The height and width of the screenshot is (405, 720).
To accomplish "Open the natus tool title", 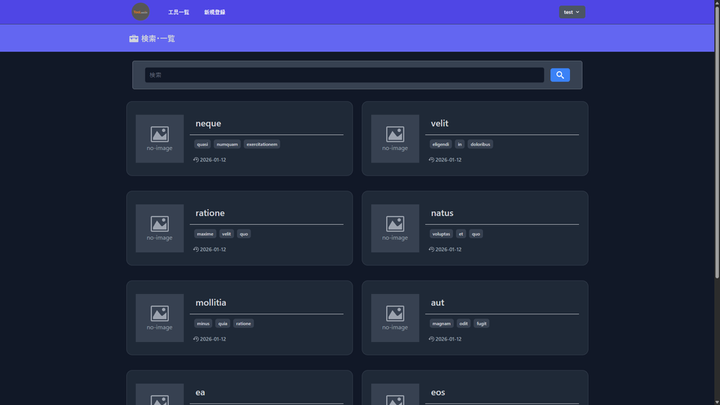I will (x=442, y=213).
